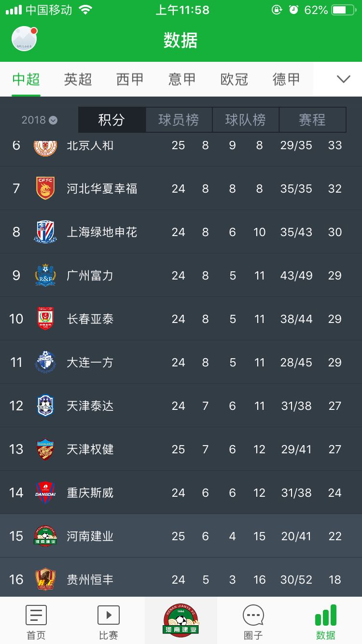Open the 天津权健 team row
This screenshot has height=644, width=362.
[x=181, y=449]
